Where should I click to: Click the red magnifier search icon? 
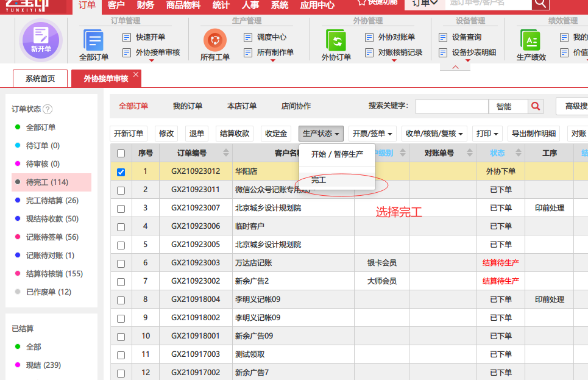click(x=536, y=106)
